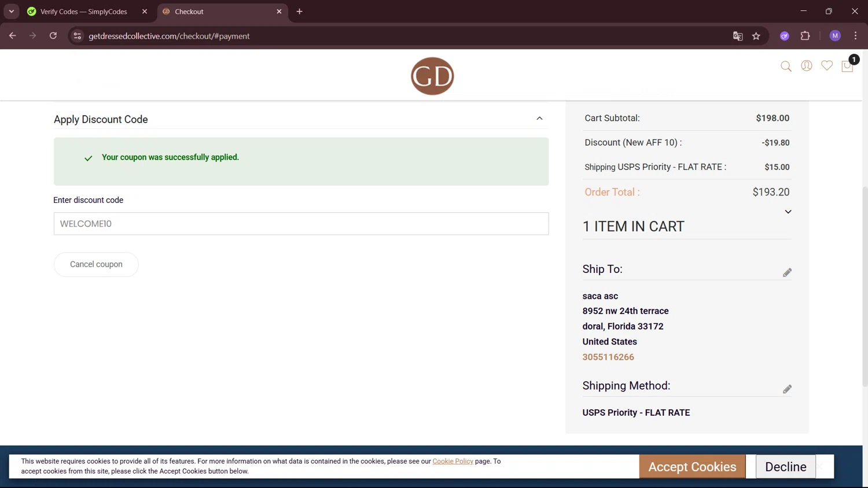Open the Cookie Policy link

coord(453,461)
